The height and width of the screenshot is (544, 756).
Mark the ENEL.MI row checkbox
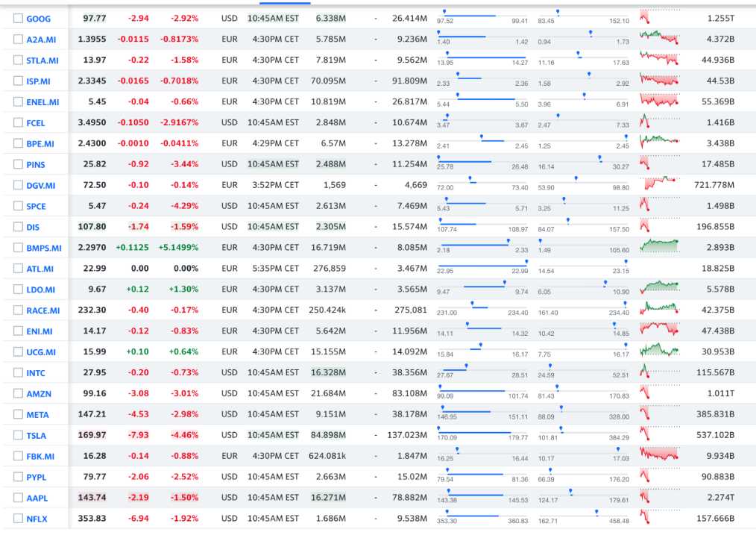tap(18, 101)
